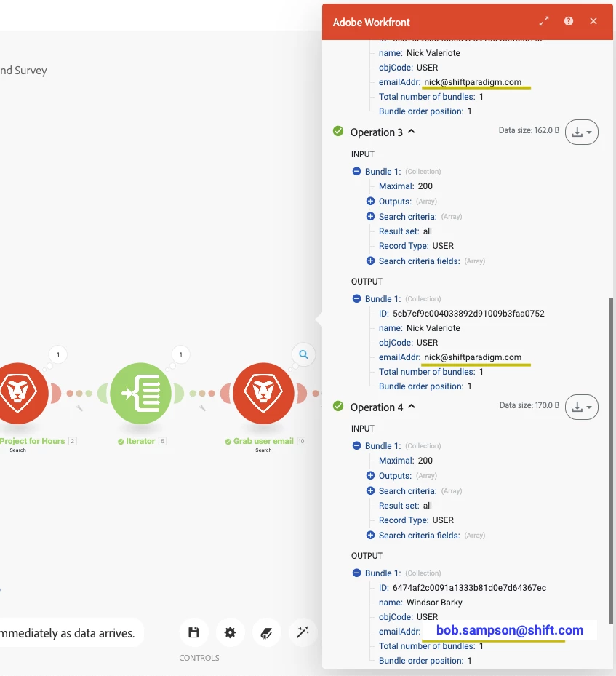Click Operation 3 Result set all

coord(428,231)
